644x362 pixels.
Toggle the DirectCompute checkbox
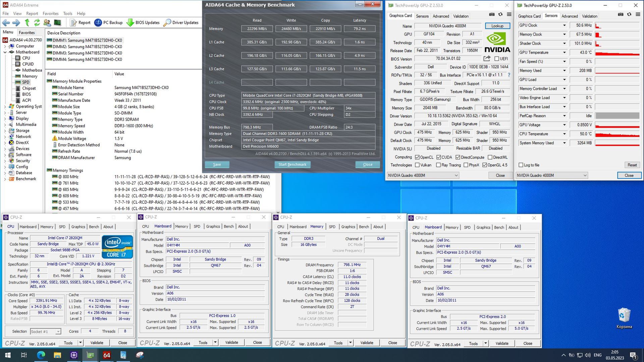(458, 157)
